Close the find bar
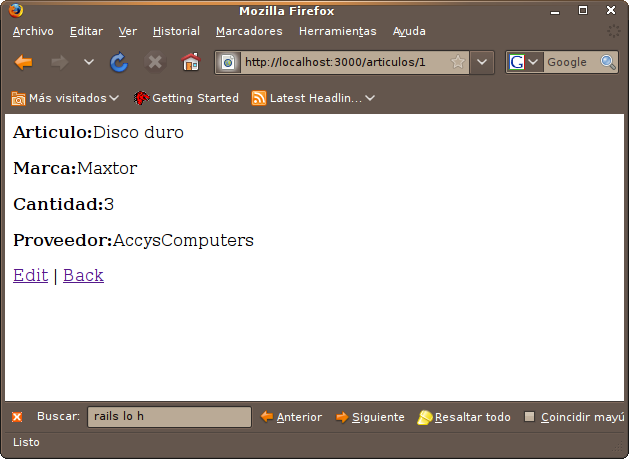Screen dimensions: 629x459 17,417
